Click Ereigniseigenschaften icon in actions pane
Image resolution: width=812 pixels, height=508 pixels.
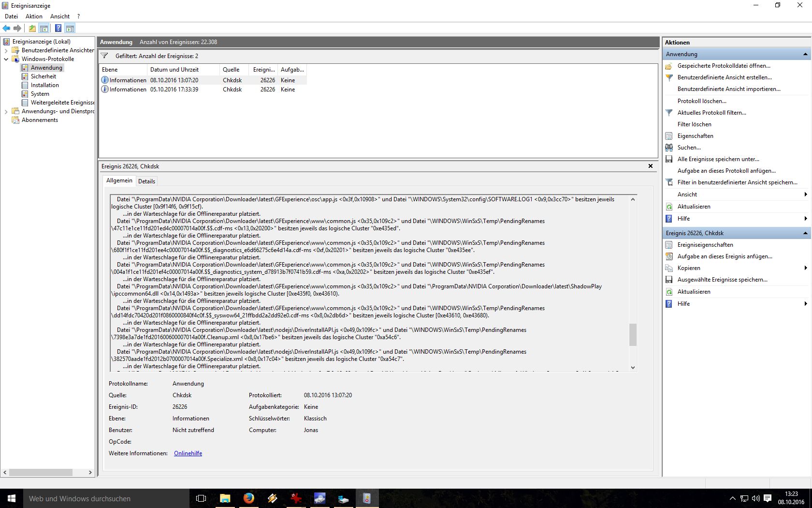click(669, 245)
